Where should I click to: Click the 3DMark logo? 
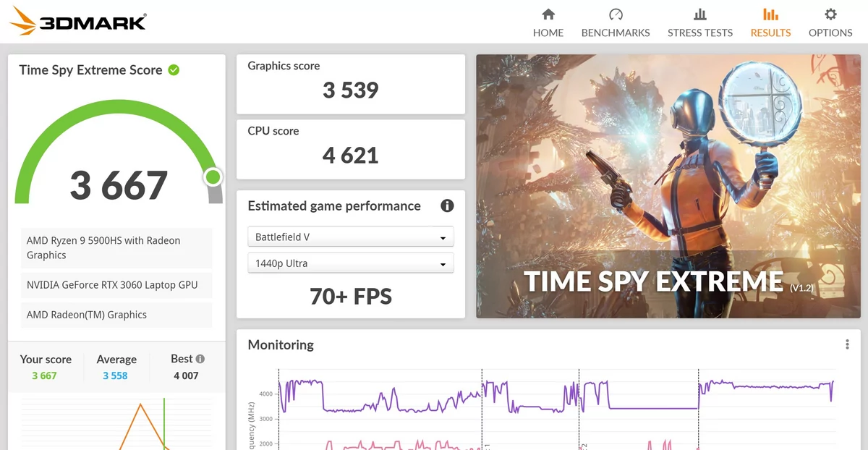point(78,21)
